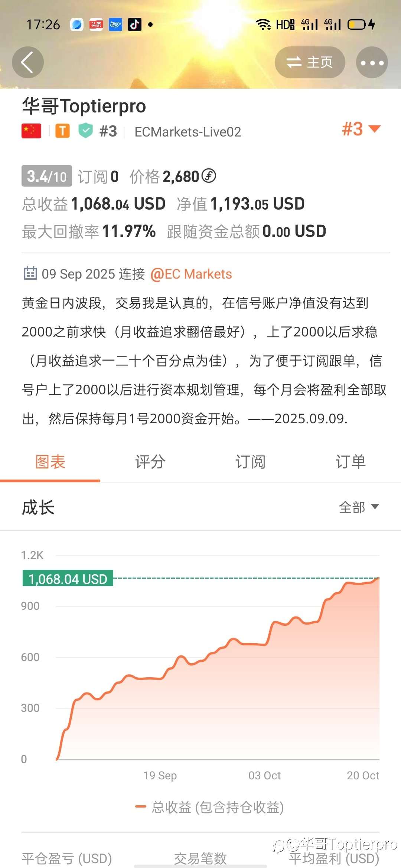Tap the 3.4/10 rating badge
The image size is (401, 868).
[46, 176]
